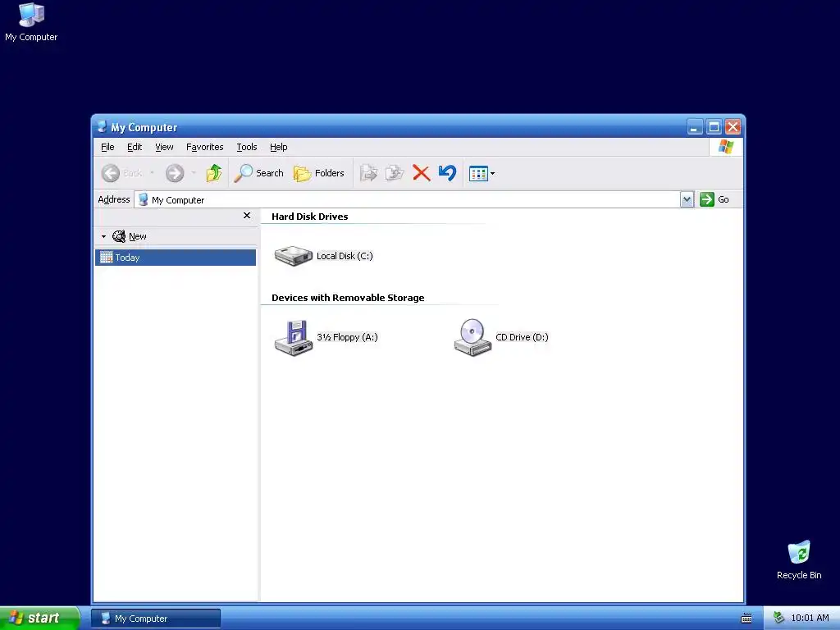Open the View menu

tap(164, 147)
